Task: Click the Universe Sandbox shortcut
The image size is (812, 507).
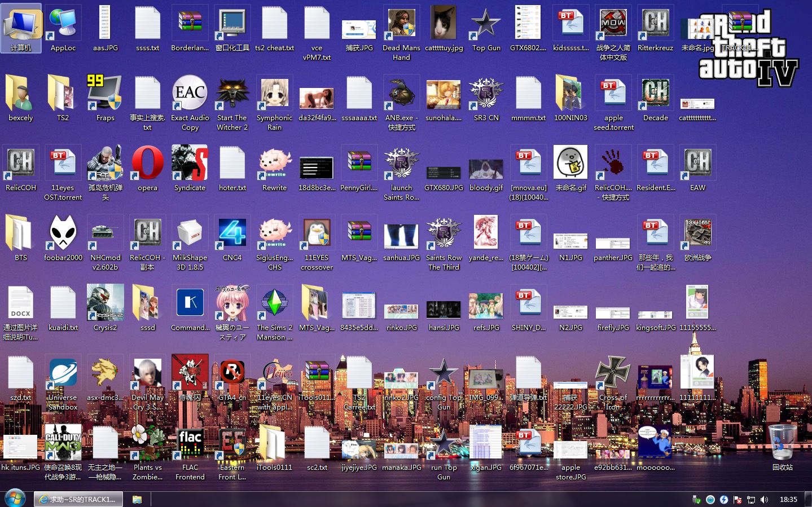Action: (x=63, y=374)
